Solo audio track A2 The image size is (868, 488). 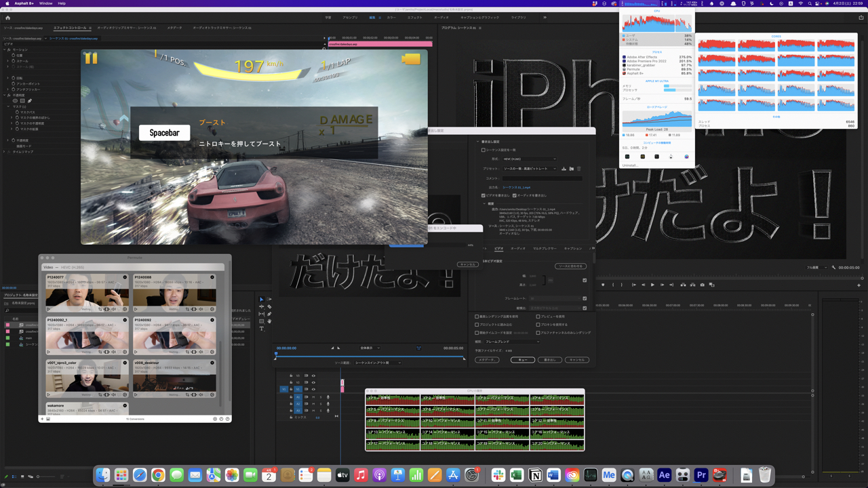[x=321, y=404]
